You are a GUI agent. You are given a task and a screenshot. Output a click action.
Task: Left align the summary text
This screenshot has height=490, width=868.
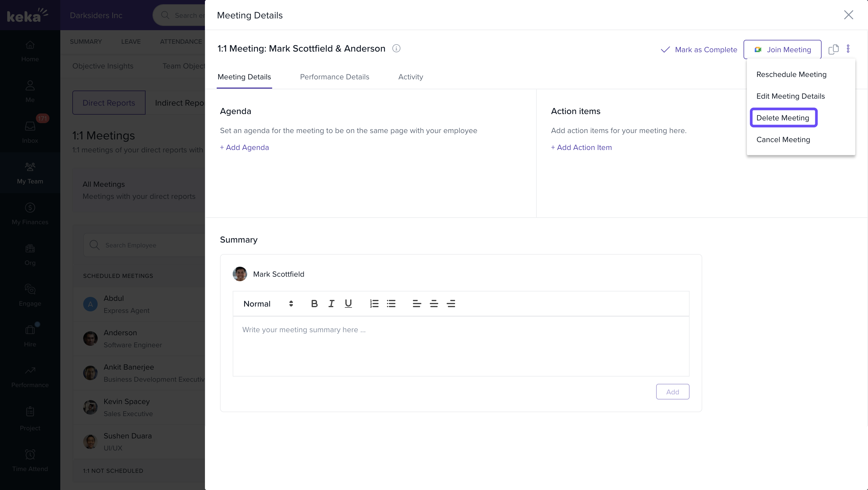click(417, 304)
